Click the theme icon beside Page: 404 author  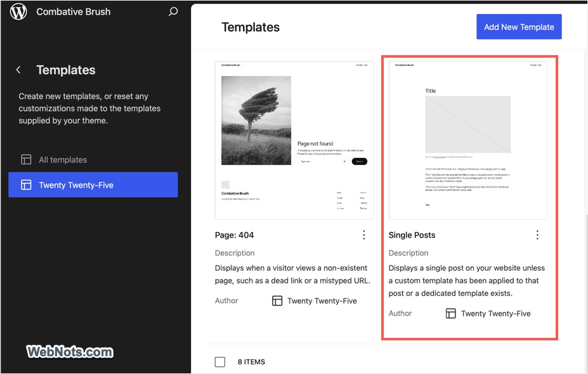[x=277, y=301]
